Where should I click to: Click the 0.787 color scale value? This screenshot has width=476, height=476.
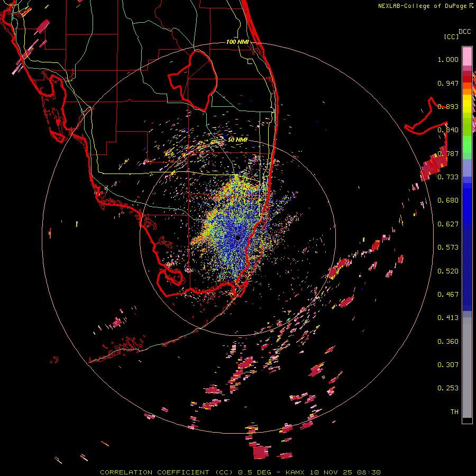(448, 153)
